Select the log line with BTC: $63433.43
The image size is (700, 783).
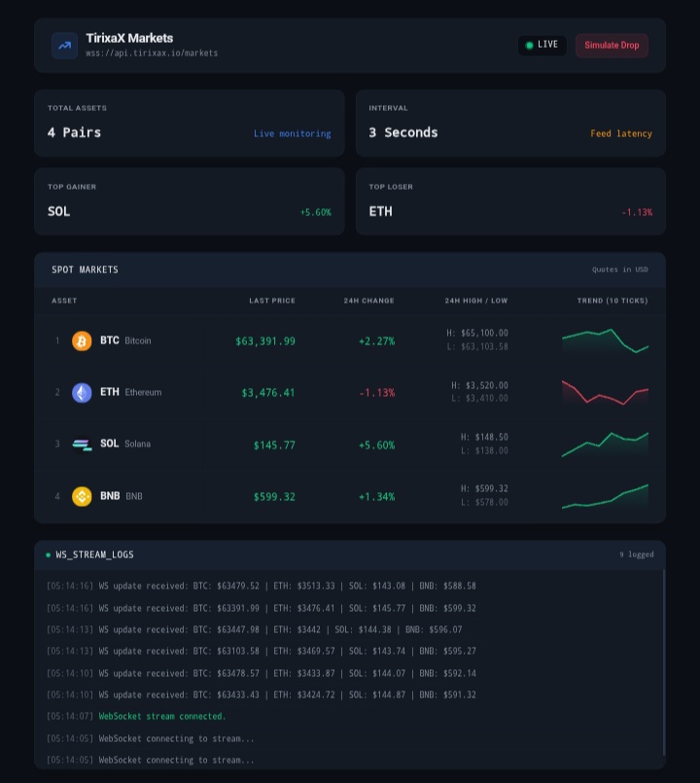(x=262, y=694)
